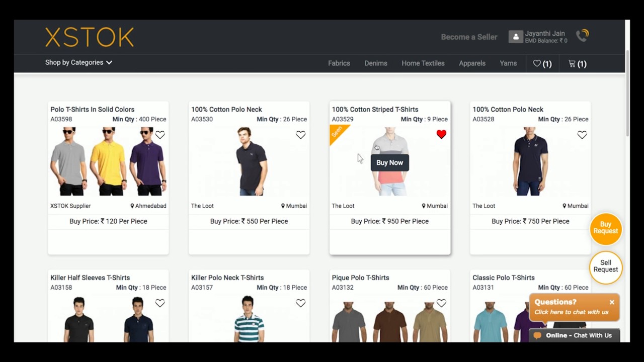Favorite A03528 100% Cotton Polo Neck heart
The image size is (644, 362).
point(582,135)
